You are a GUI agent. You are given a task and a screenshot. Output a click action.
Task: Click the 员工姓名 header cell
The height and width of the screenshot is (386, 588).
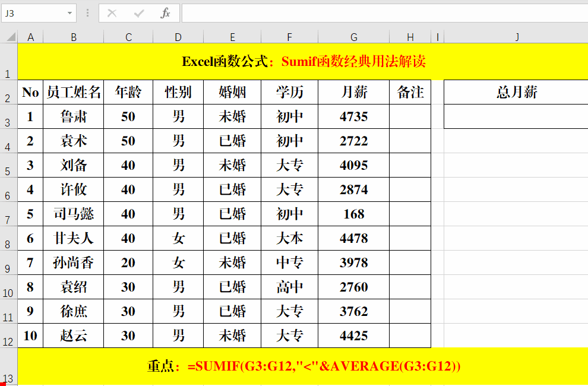pos(74,92)
